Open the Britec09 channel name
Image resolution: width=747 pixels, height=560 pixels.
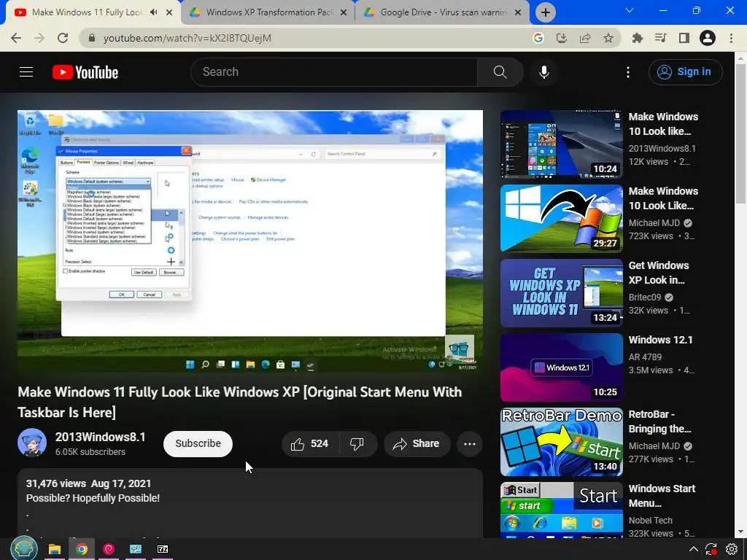(x=645, y=297)
